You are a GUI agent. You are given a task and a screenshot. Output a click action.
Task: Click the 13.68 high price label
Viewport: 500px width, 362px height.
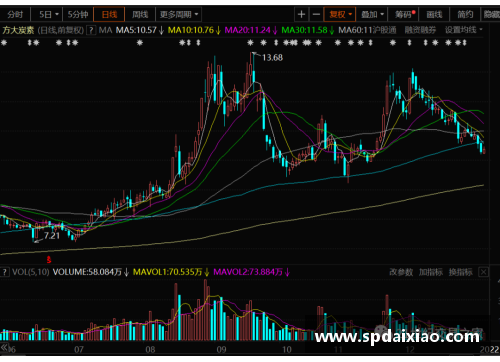(x=272, y=58)
